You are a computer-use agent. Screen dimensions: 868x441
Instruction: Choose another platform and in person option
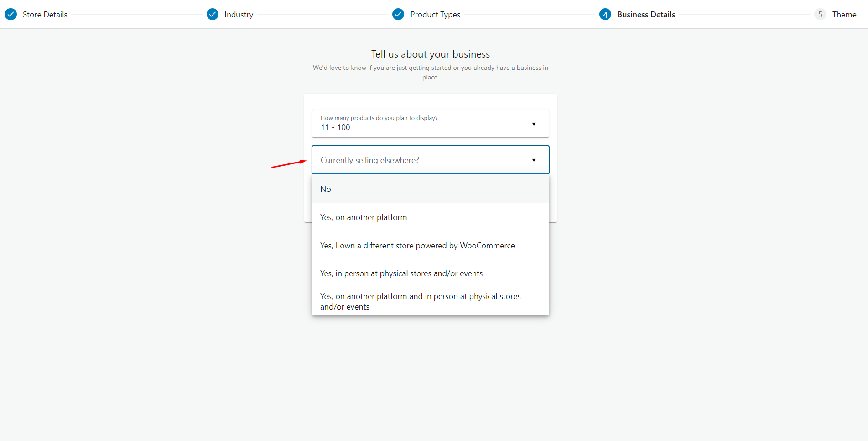tap(420, 301)
